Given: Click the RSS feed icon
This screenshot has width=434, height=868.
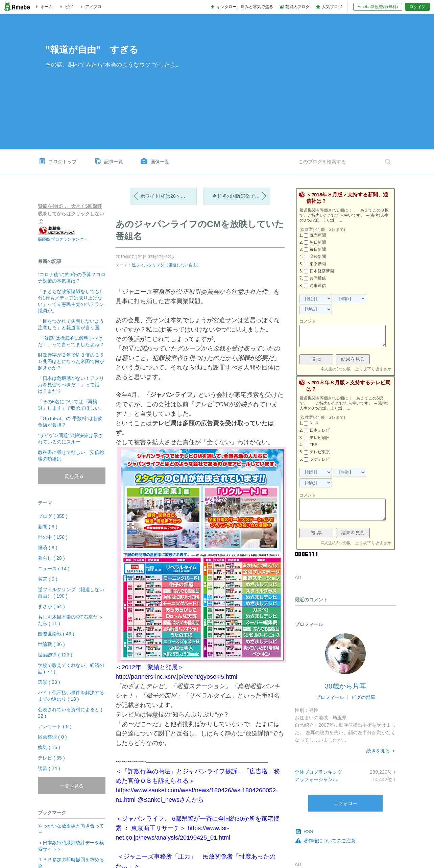Looking at the screenshot, I should pyautogui.click(x=298, y=831).
